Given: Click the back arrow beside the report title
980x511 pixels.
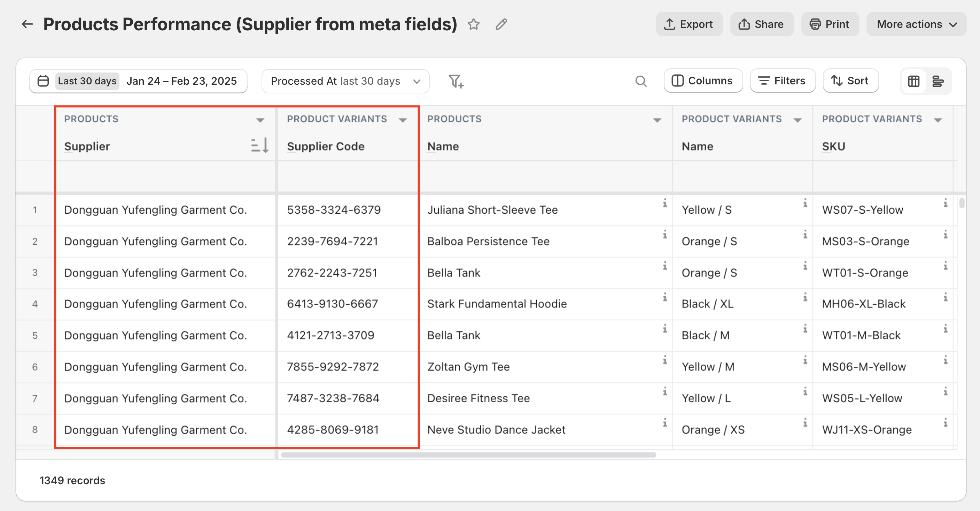Looking at the screenshot, I should pos(28,24).
